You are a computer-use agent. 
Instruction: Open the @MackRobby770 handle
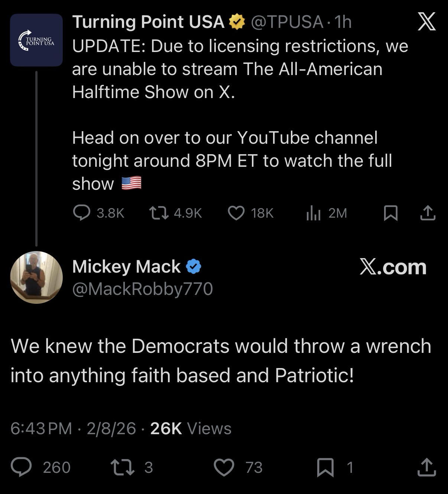coord(142,289)
